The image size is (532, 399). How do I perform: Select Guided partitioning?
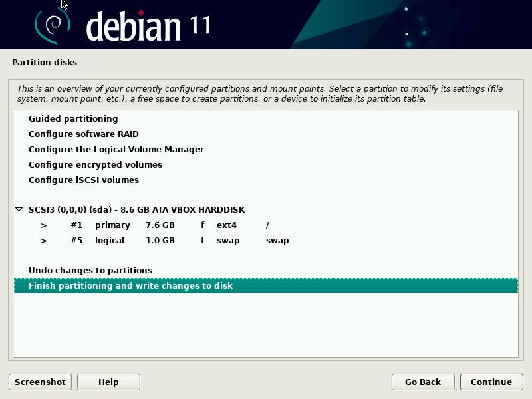click(x=73, y=118)
